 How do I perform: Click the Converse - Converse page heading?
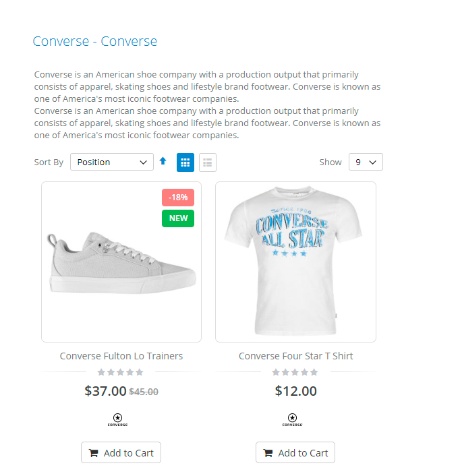[x=95, y=41]
